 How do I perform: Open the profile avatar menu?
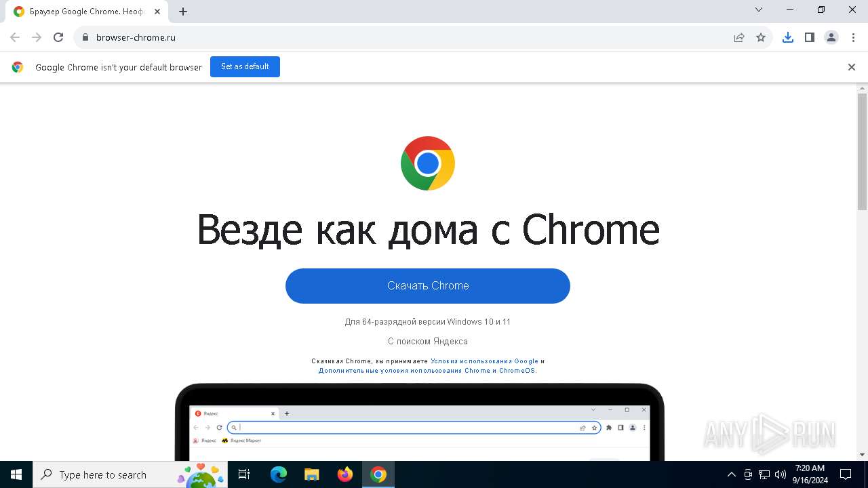click(x=831, y=37)
